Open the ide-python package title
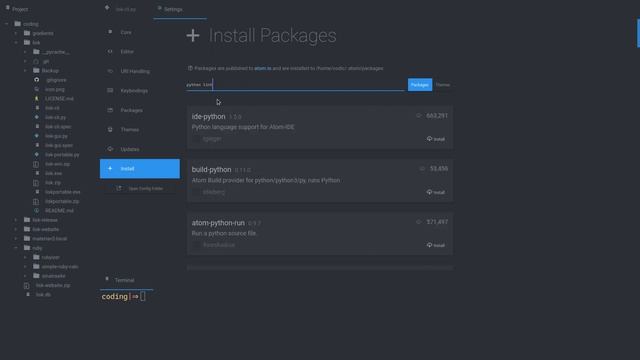The image size is (640, 360). (x=208, y=117)
